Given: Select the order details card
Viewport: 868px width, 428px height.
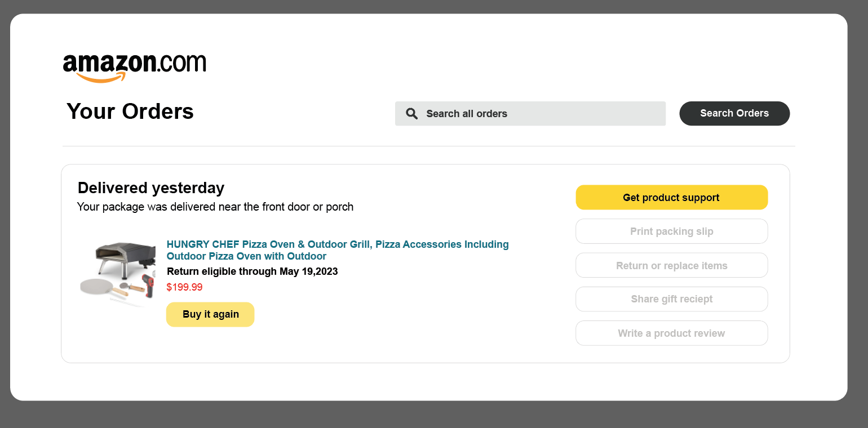Looking at the screenshot, I should click(426, 262).
